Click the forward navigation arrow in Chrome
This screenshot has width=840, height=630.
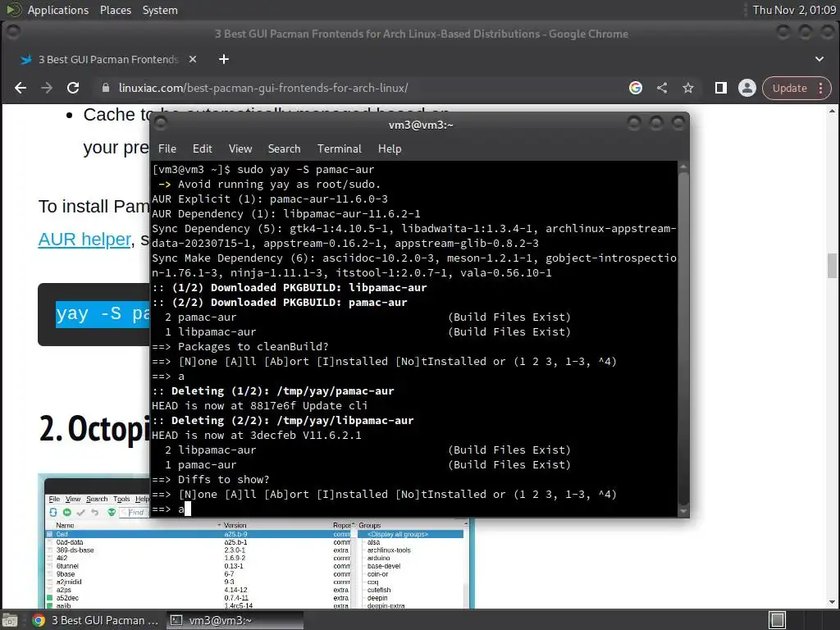[x=47, y=88]
